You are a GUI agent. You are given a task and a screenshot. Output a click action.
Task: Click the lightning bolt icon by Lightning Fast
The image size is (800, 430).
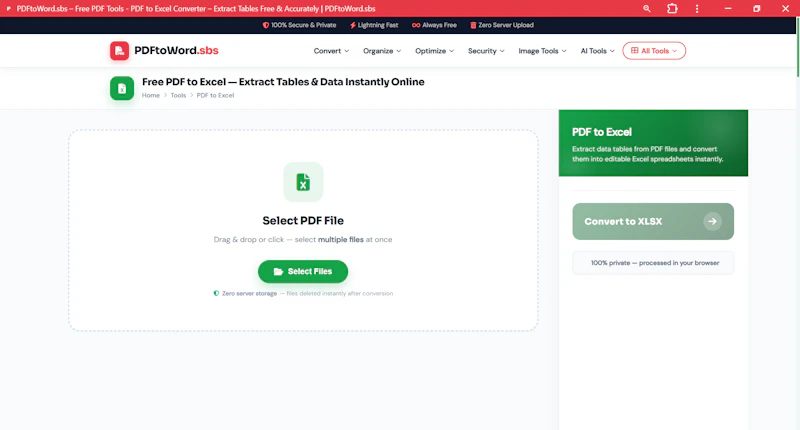353,25
